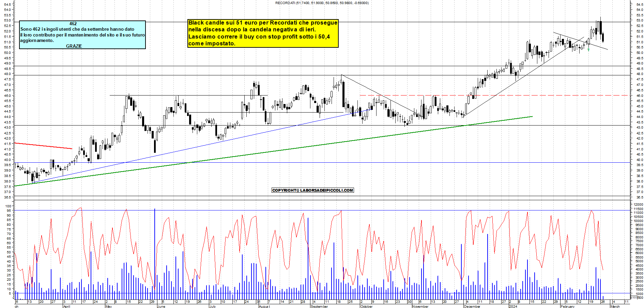Click '36.5' on the left price axis
This screenshot has height=308, width=644.
coord(8,197)
